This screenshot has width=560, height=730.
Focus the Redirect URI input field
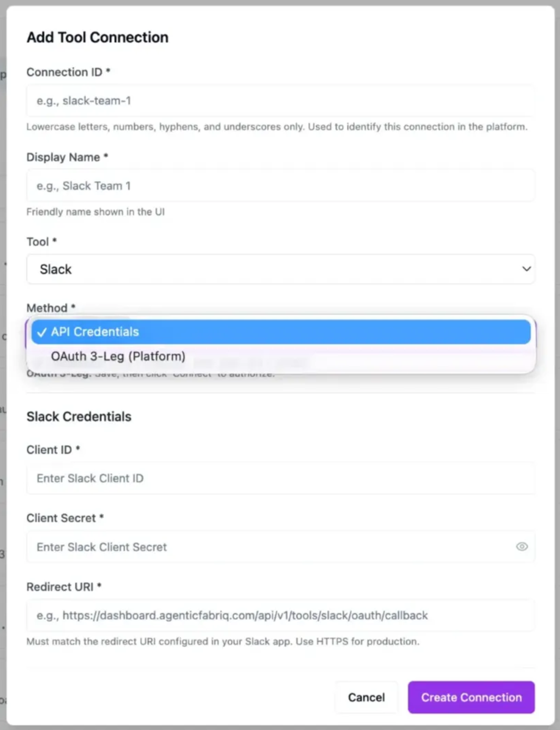click(280, 616)
